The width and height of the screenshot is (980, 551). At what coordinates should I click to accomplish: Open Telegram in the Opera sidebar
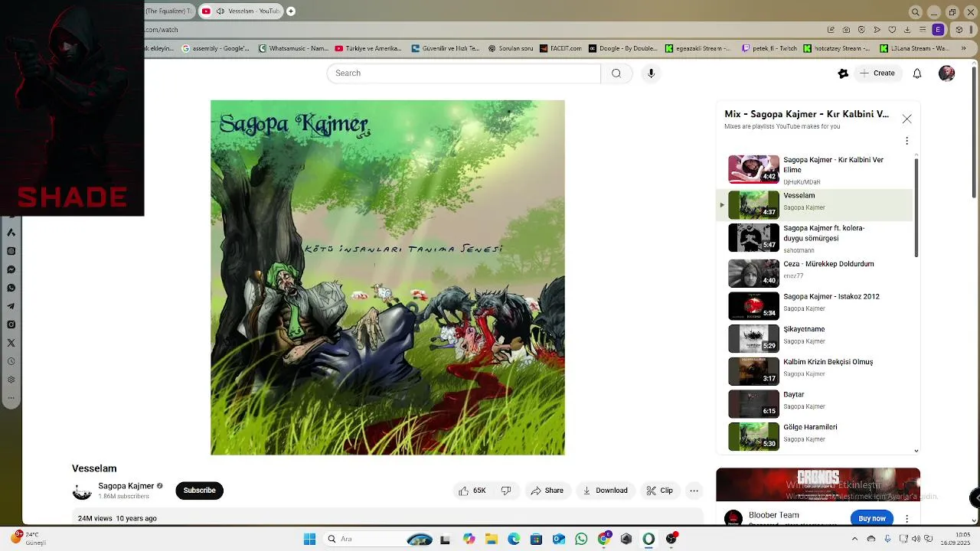[11, 306]
